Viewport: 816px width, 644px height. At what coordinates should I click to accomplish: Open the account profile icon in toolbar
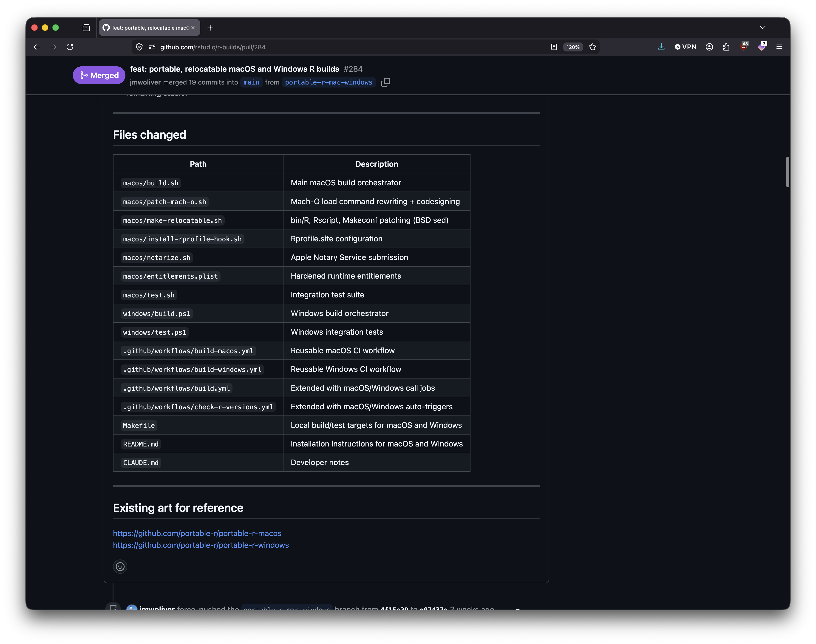(x=709, y=47)
